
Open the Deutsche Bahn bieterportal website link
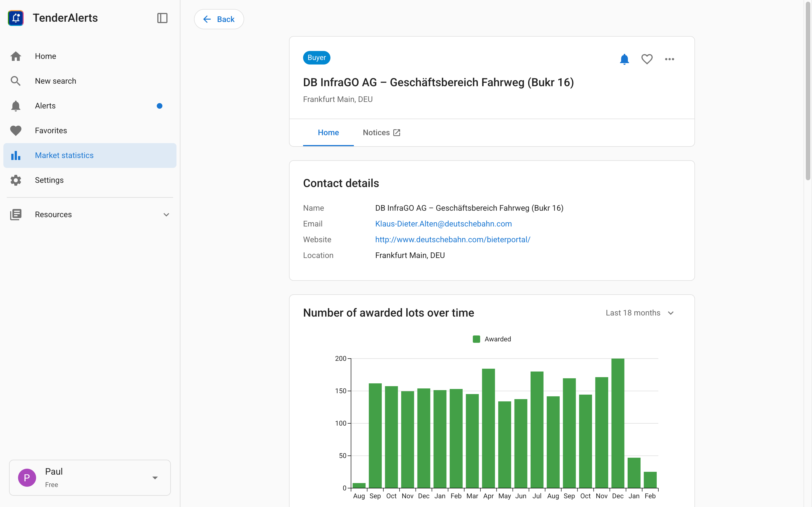452,239
